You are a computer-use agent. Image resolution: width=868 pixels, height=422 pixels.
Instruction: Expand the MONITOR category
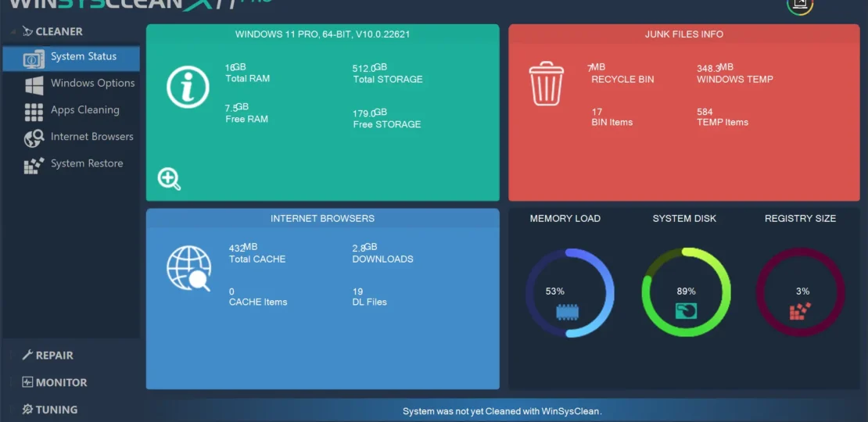coord(61,383)
